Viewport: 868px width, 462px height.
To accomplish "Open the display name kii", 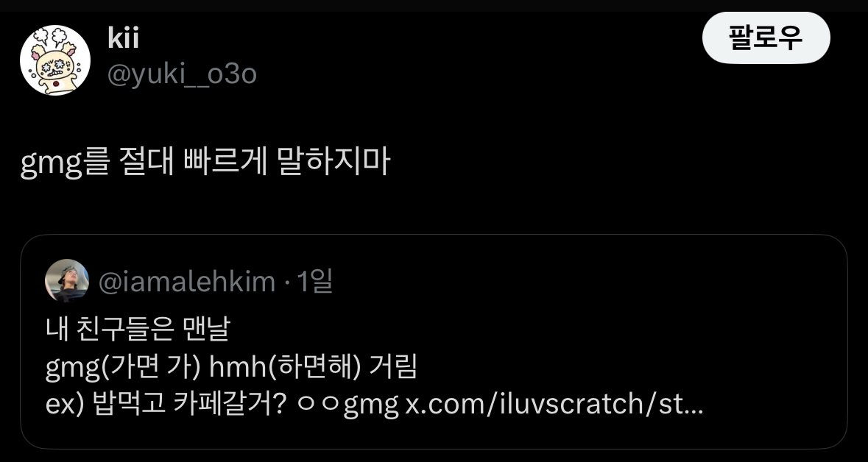I will pos(123,38).
